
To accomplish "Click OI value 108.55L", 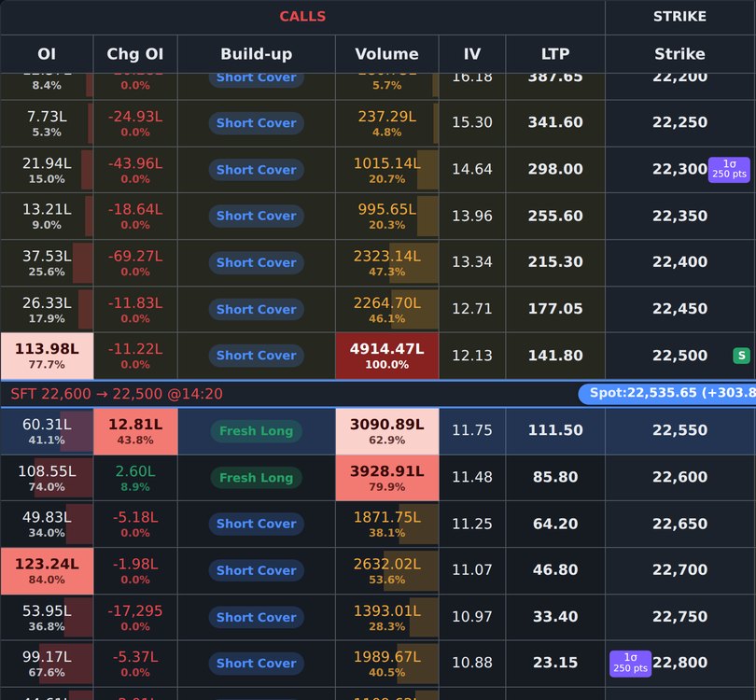I will point(47,471).
